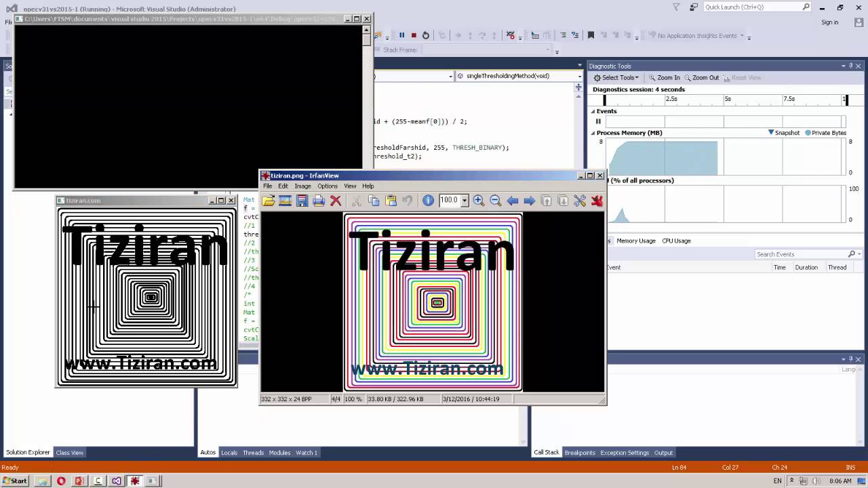Click the breakpoints toggle icon in debug toolbar
Image resolution: width=868 pixels, height=488 pixels.
511,35
